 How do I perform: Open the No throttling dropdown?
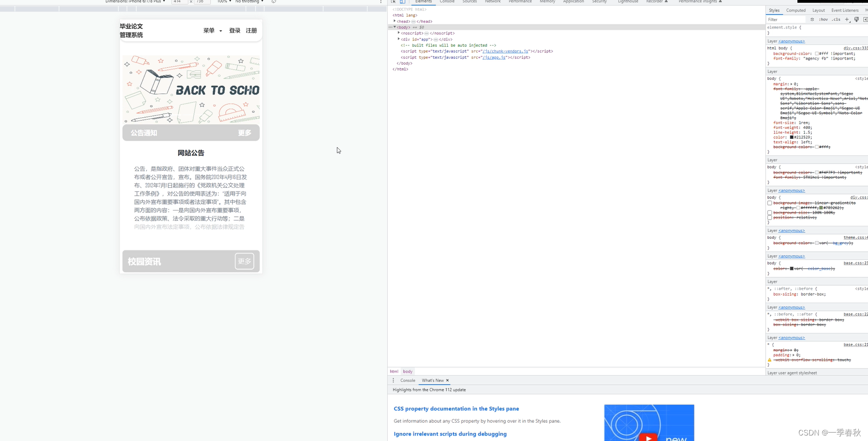pyautogui.click(x=249, y=2)
